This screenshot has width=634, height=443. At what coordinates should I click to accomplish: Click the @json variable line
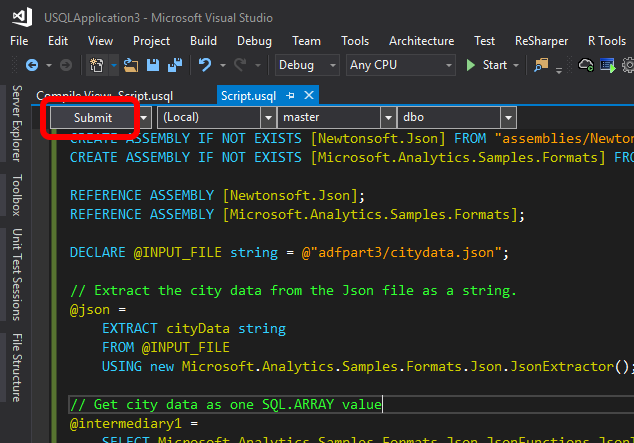97,310
